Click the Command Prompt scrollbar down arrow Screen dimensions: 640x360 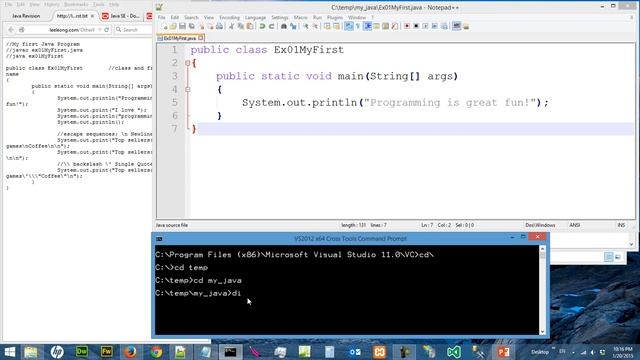[x=542, y=331]
